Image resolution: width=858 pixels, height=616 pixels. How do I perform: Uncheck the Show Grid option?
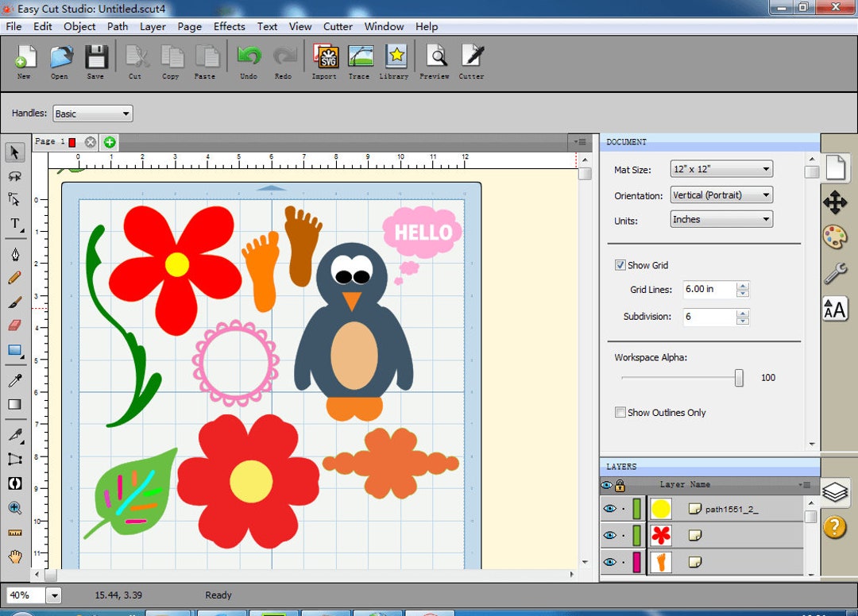(x=620, y=264)
